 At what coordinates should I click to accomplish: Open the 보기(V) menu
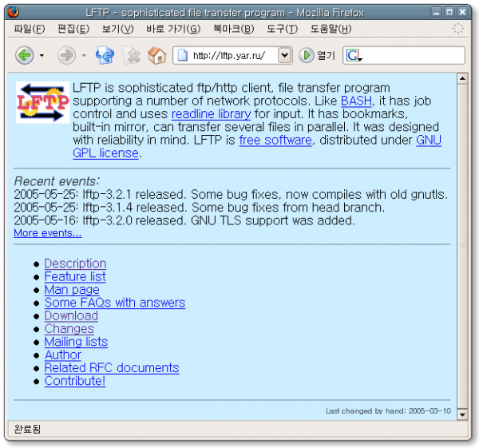[x=117, y=29]
